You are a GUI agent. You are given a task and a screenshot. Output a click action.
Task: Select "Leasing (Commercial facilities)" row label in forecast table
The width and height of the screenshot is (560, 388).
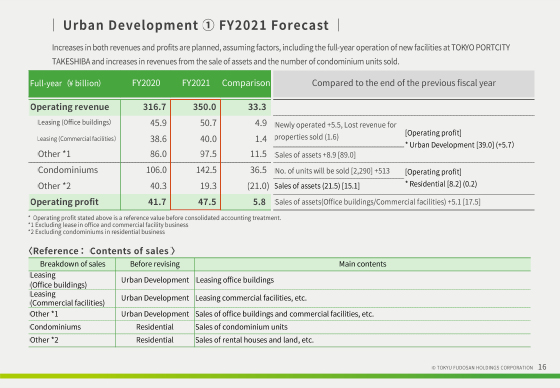click(76, 139)
